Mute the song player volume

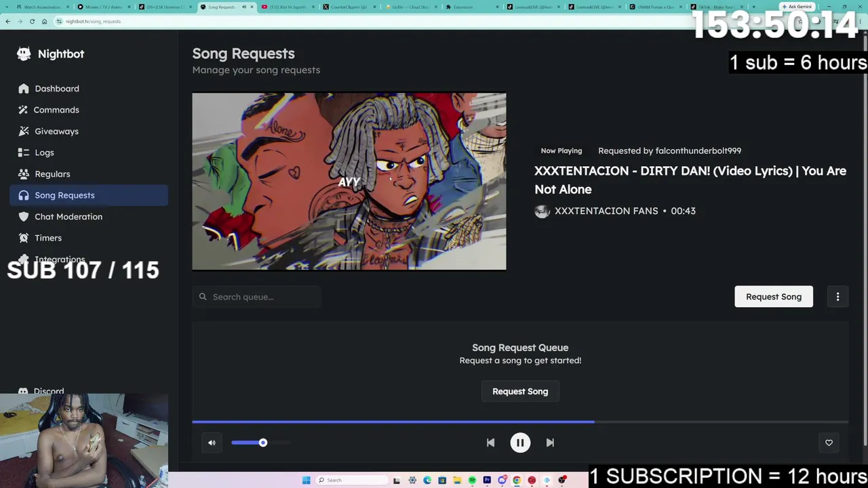click(212, 443)
